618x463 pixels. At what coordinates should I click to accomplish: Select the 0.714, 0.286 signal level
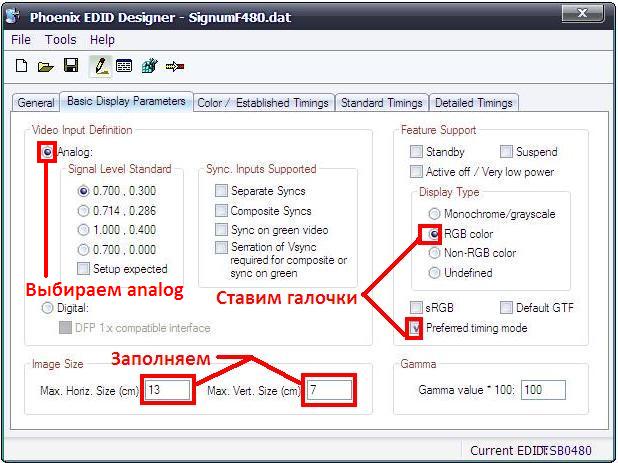coord(83,210)
